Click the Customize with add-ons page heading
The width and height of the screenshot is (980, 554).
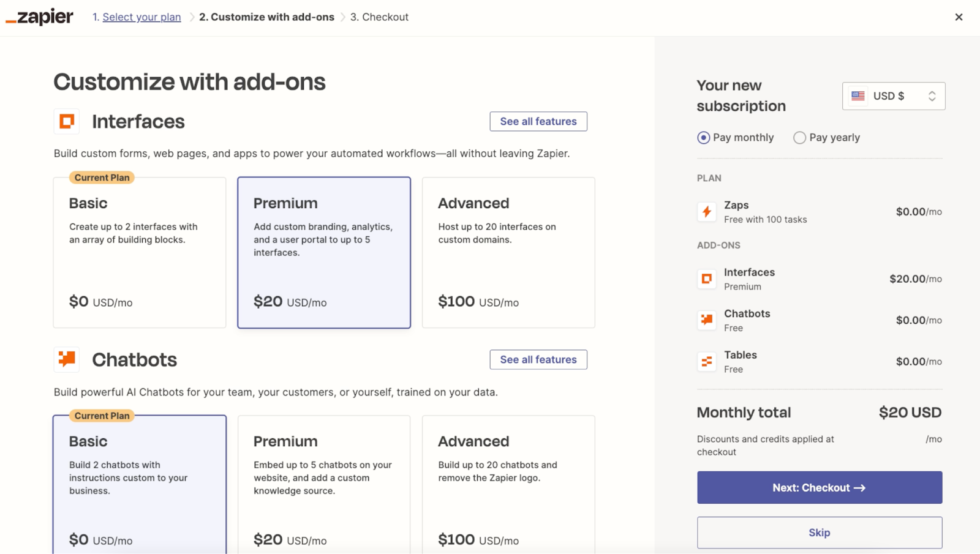[189, 82]
